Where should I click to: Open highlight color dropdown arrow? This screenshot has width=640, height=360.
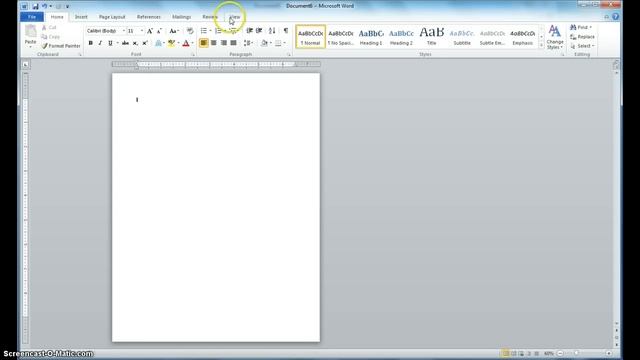pos(178,43)
